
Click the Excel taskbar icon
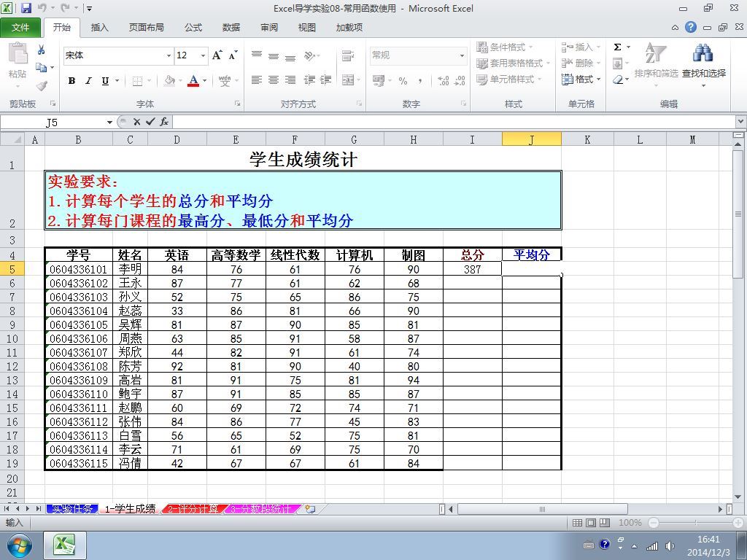(65, 545)
